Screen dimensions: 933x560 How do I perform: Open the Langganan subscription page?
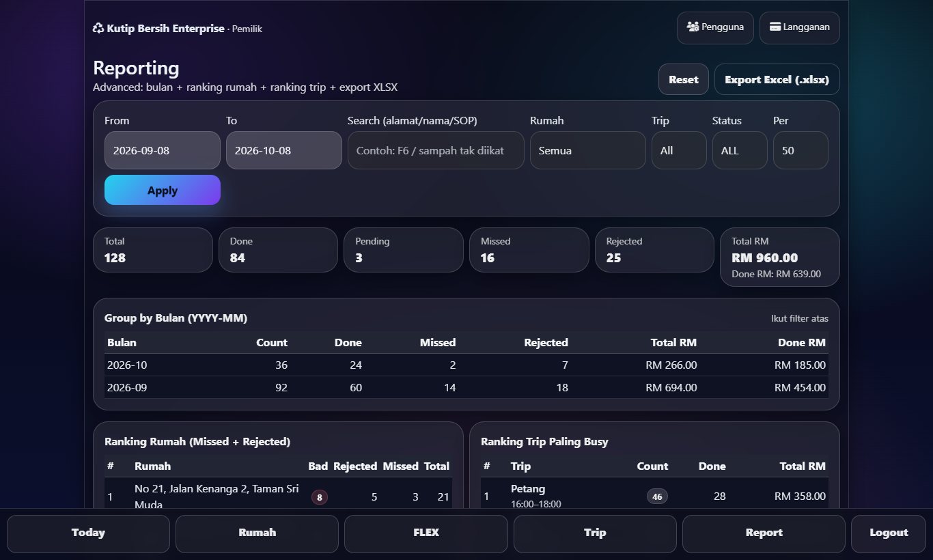799,28
